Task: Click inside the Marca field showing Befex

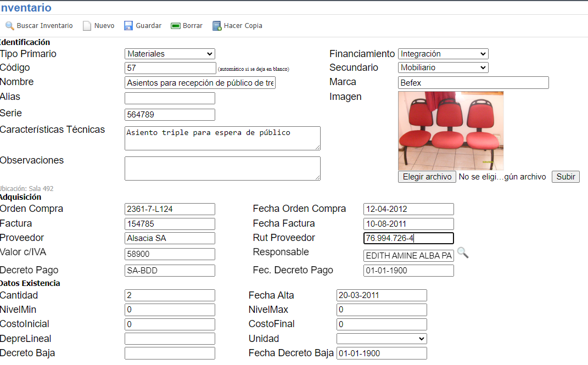Action: pos(472,82)
